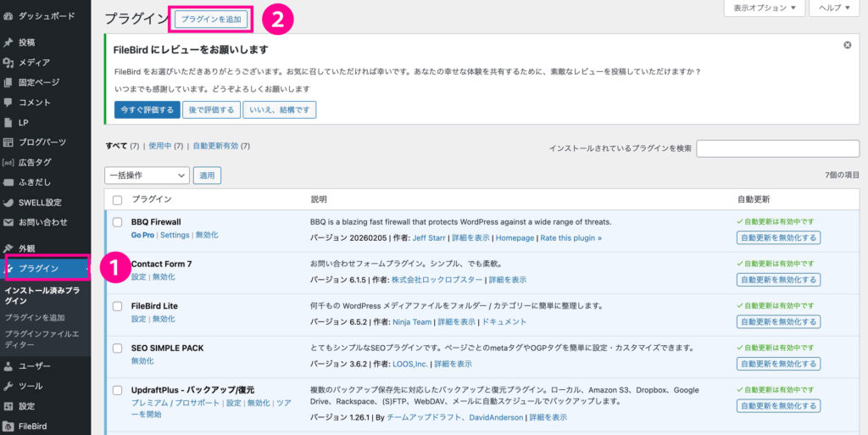This screenshot has width=868, height=435.
Task: Open the 一括操作 bulk actions dropdown
Action: pyautogui.click(x=147, y=175)
